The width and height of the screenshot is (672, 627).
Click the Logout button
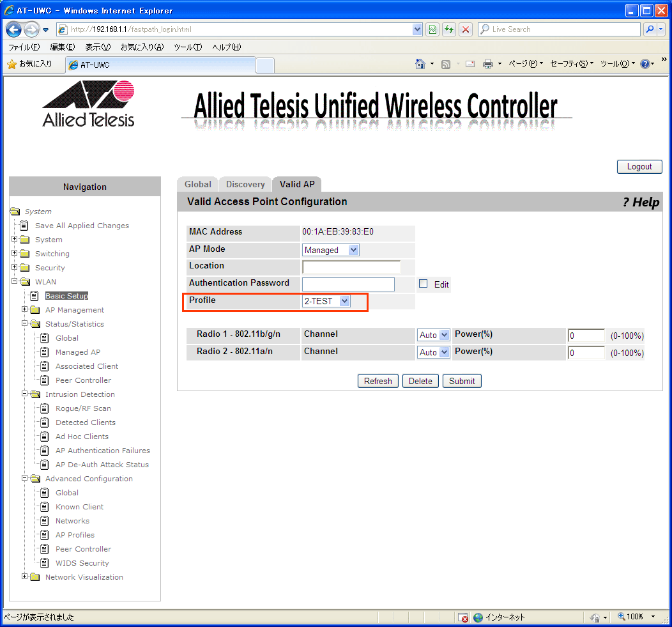click(639, 166)
